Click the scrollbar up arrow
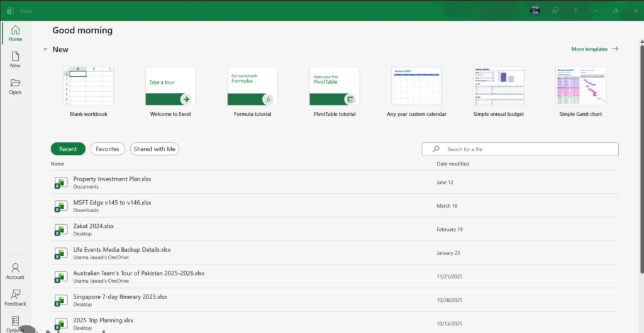Screen dimensions: 644x333 click(641, 40)
